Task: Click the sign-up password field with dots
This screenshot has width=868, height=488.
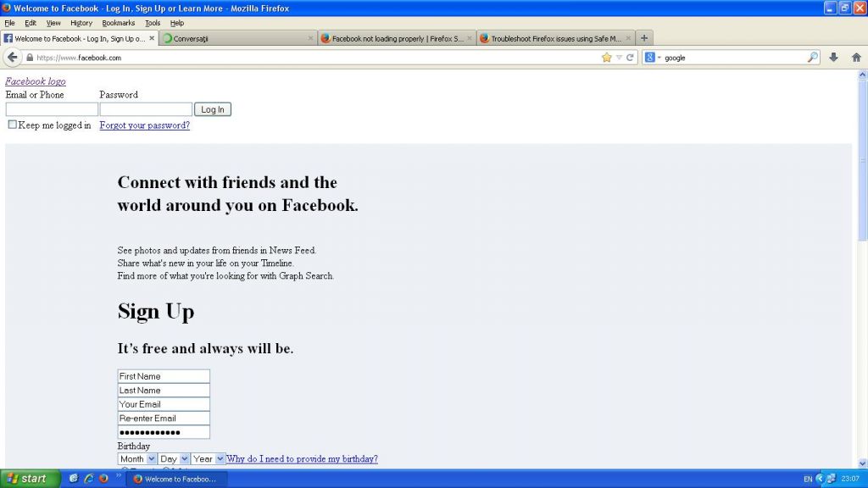Action: click(x=164, y=432)
